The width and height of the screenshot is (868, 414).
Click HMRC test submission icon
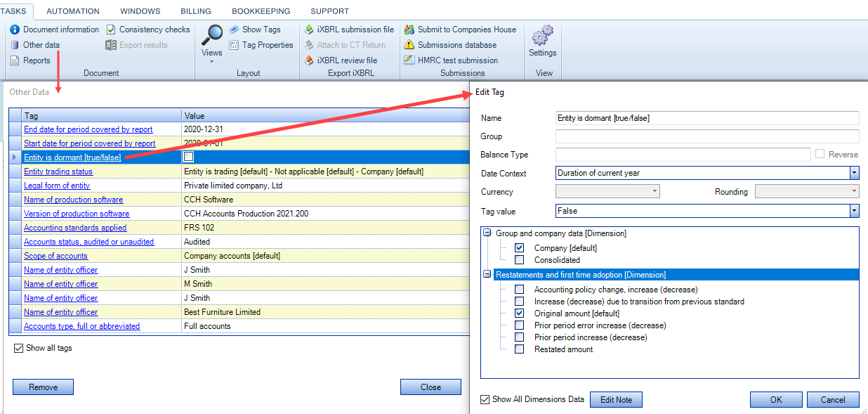tap(409, 60)
